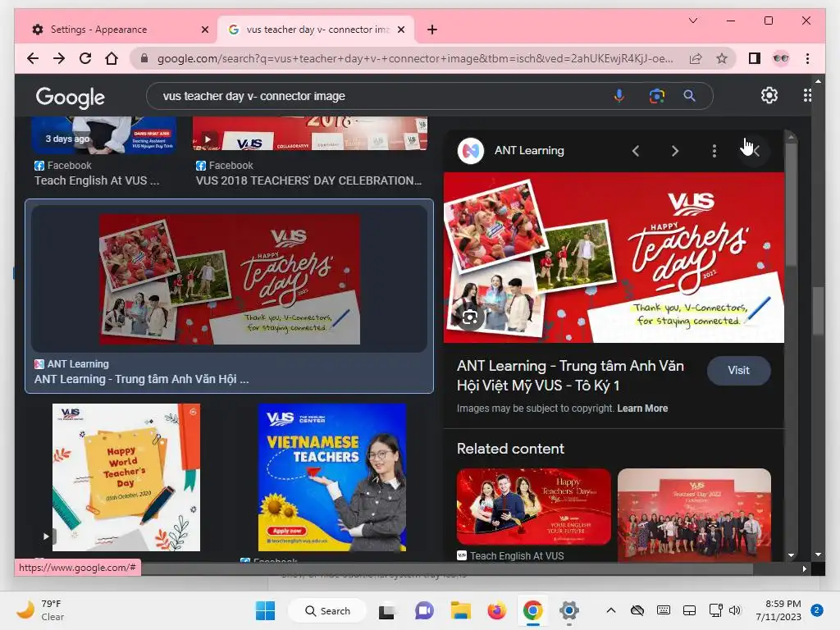Bookmark this tab with star icon
840x630 pixels.
pos(722,58)
